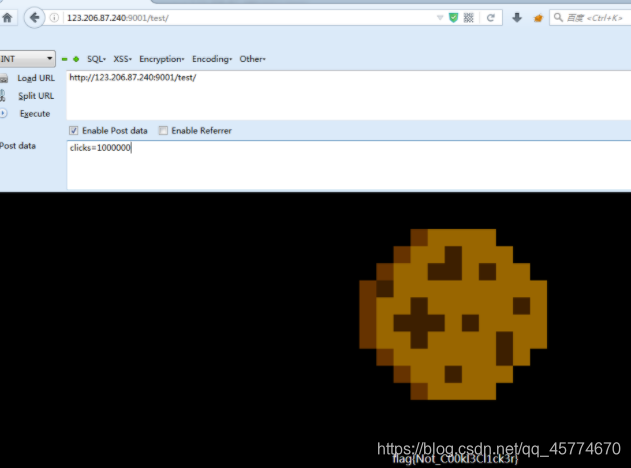Image resolution: width=631 pixels, height=468 pixels.
Task: Click Split URL button
Action: (x=36, y=96)
